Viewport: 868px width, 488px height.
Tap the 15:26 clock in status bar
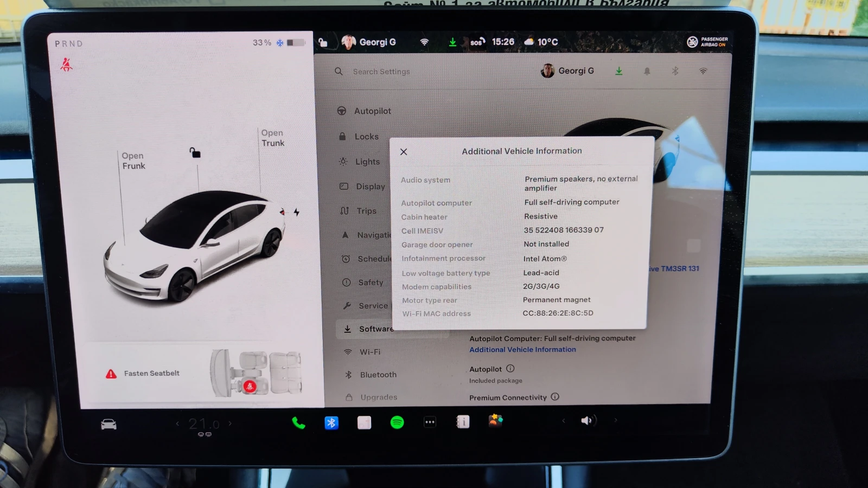click(x=503, y=42)
